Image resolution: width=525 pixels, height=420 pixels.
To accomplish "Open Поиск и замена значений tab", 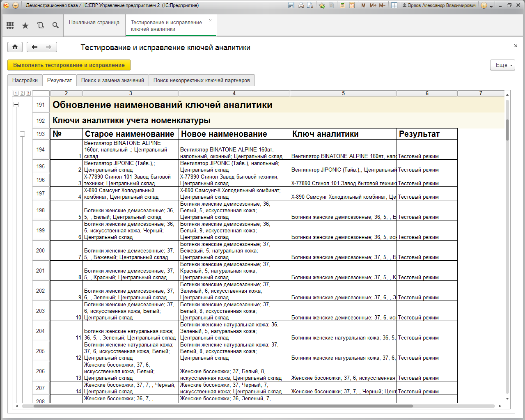I will 112,80.
